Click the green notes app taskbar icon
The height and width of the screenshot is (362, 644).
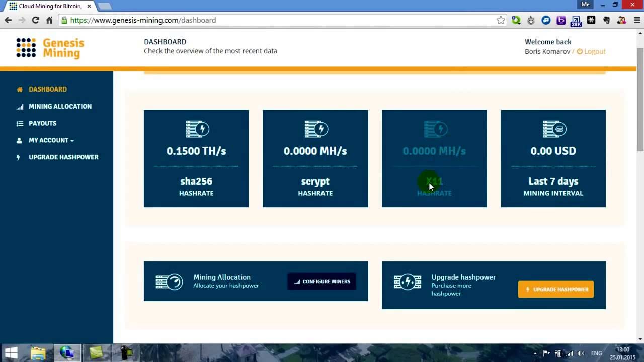coord(96,353)
